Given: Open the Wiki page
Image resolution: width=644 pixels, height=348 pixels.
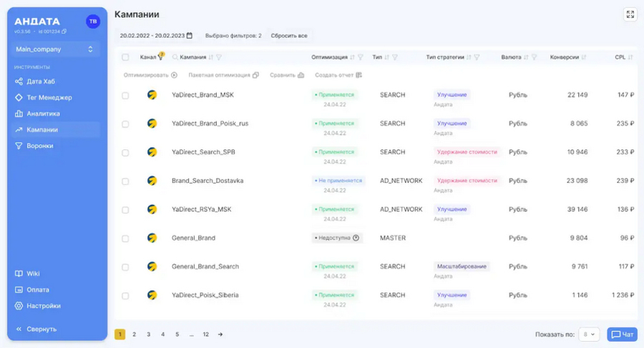Looking at the screenshot, I should [x=27, y=273].
